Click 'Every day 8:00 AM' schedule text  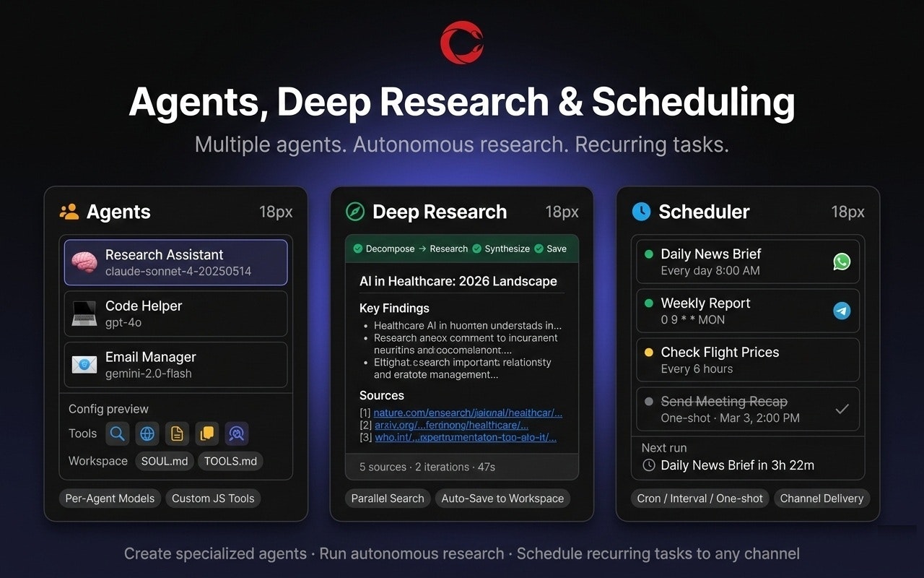tap(710, 270)
